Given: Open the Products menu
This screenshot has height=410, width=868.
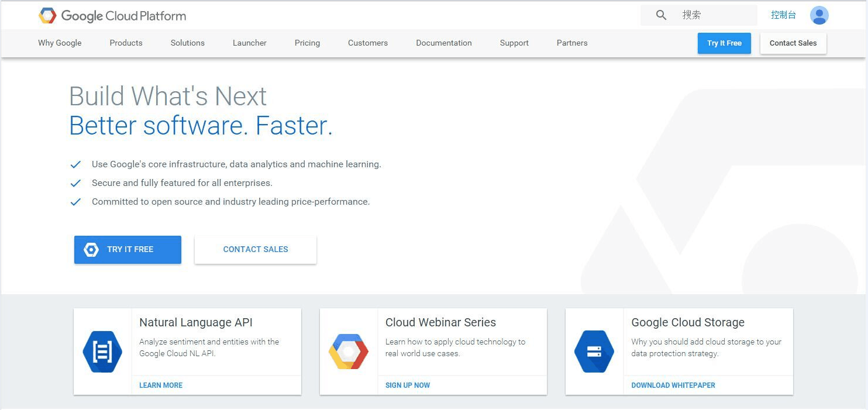Looking at the screenshot, I should click(x=126, y=43).
